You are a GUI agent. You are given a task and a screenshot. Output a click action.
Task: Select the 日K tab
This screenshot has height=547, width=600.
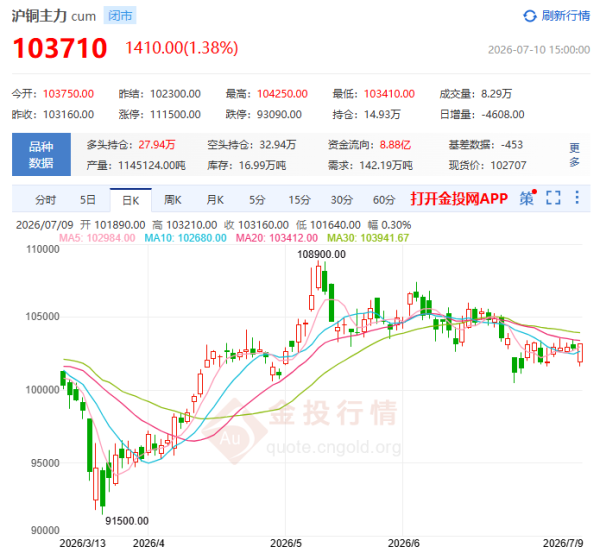click(x=131, y=200)
